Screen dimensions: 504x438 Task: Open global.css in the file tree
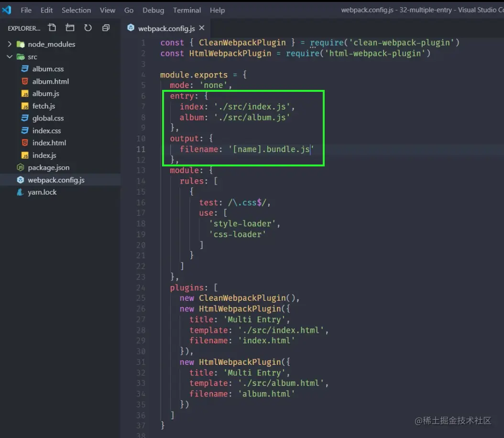point(48,118)
